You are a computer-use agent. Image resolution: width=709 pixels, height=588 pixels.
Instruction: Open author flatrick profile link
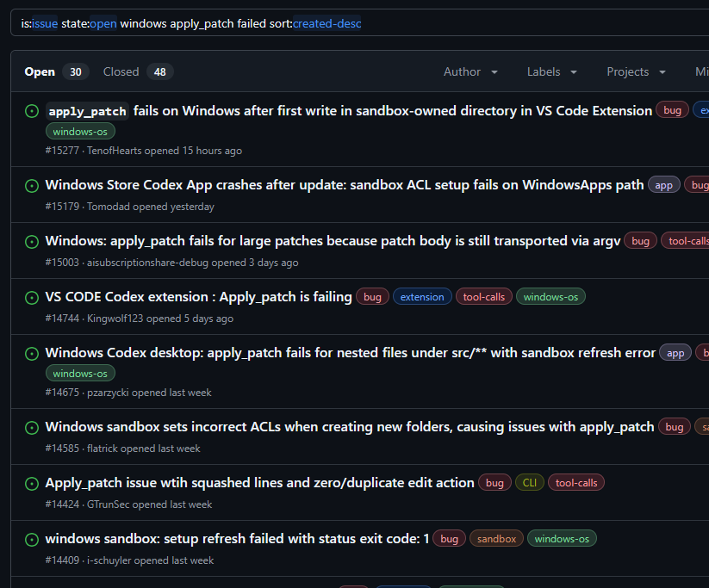103,449
